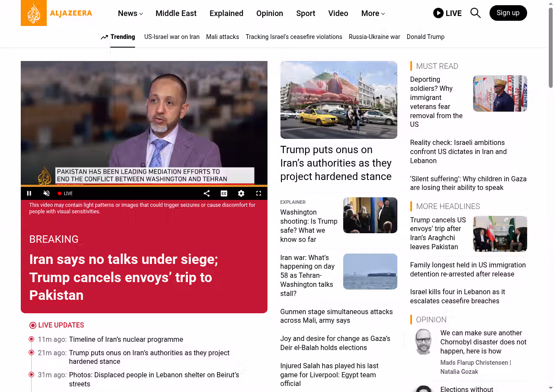This screenshot has height=392, width=554.
Task: Pause the live video player
Action: tap(29, 193)
